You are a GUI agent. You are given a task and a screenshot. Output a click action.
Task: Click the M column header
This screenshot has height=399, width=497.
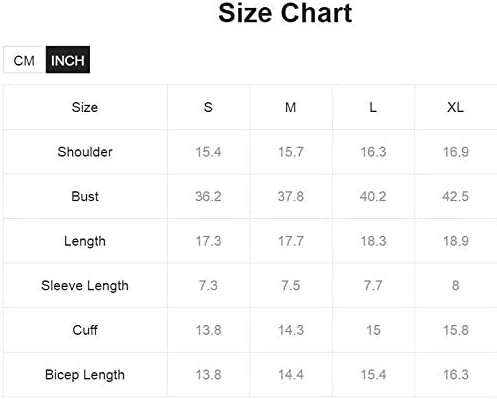291,107
